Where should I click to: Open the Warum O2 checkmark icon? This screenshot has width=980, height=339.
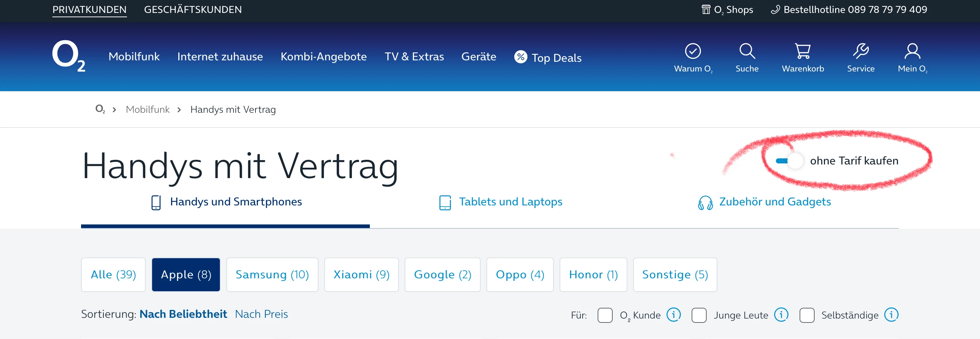pos(693,51)
